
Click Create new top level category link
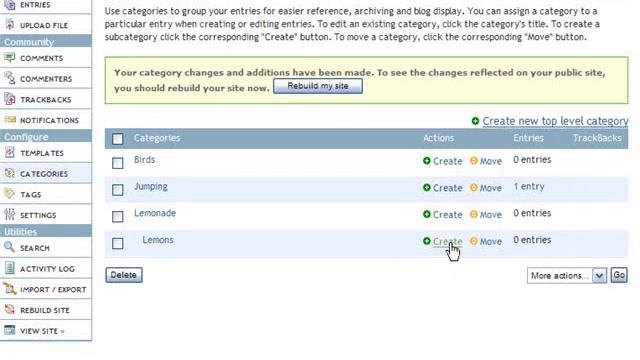point(555,121)
